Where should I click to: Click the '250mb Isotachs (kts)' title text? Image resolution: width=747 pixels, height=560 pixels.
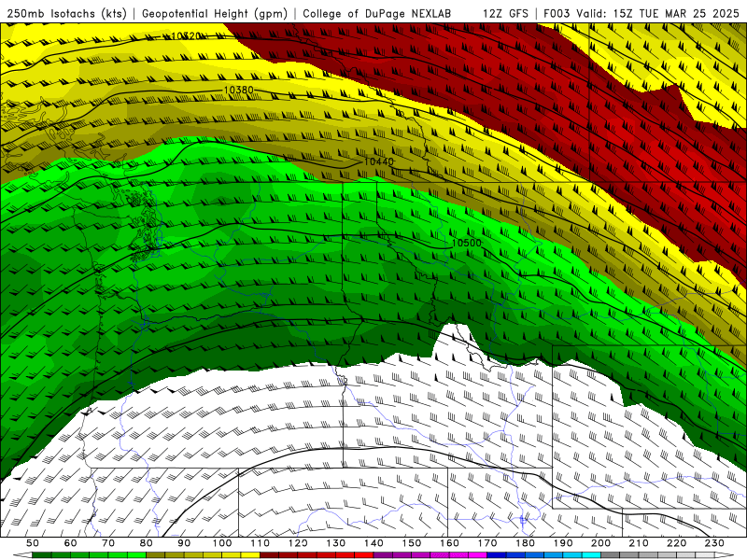point(67,13)
